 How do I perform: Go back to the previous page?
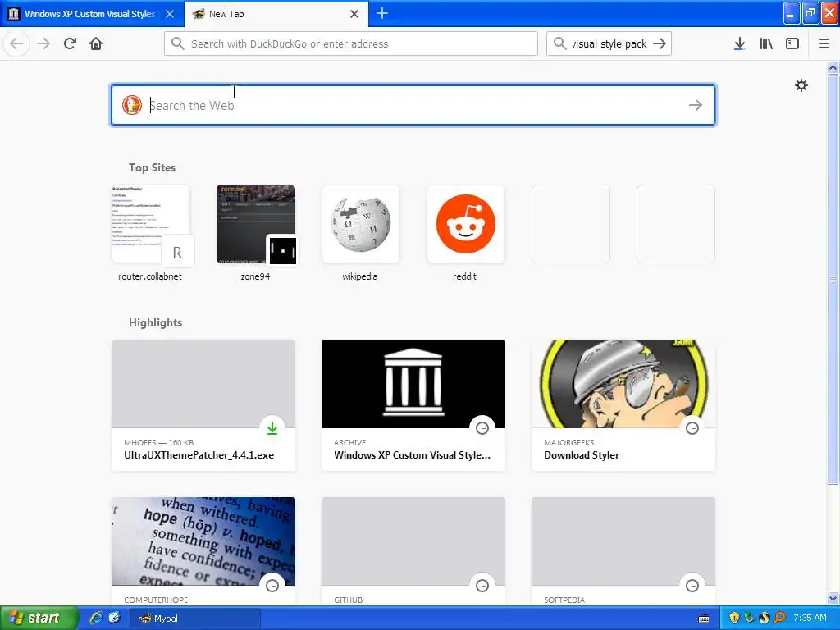[16, 43]
